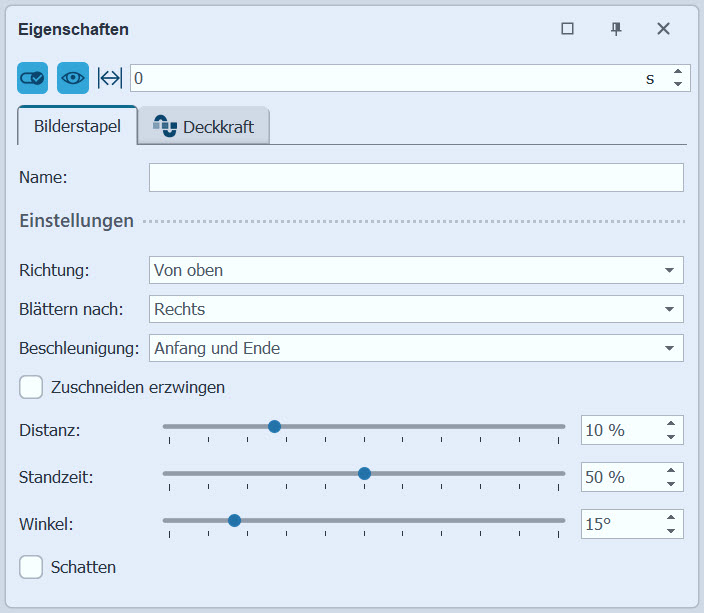704x613 pixels.
Task: Toggle the eye visibility icon
Action: [x=73, y=77]
